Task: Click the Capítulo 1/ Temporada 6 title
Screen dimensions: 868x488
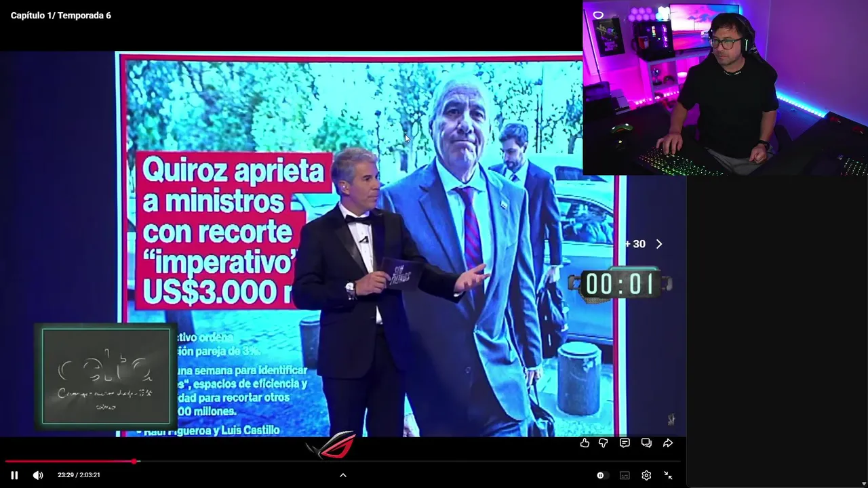Action: pyautogui.click(x=61, y=16)
